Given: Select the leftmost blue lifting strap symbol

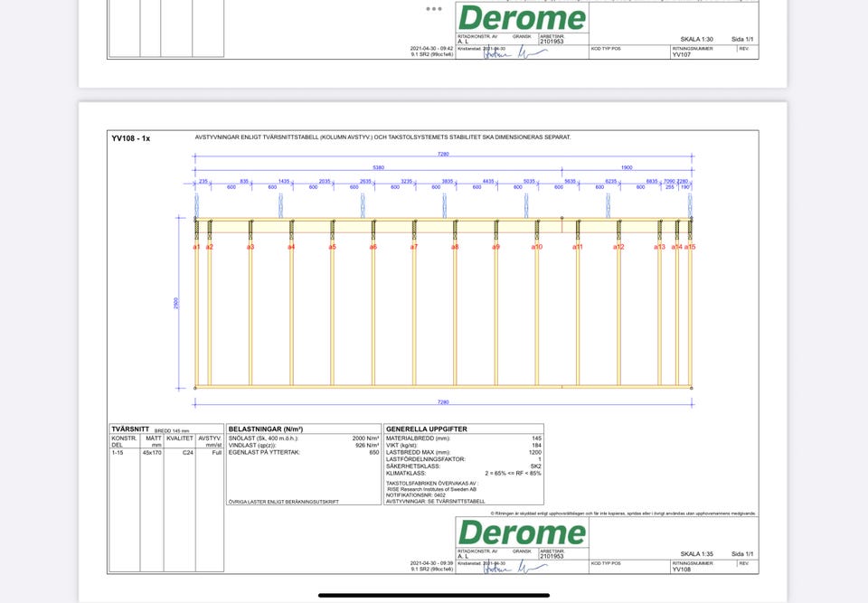Looking at the screenshot, I should (x=196, y=204).
